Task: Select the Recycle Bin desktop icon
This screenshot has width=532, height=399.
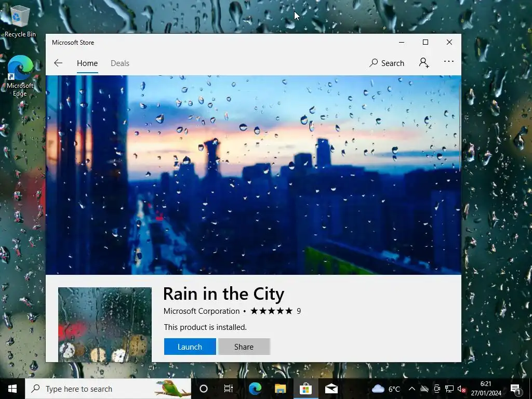Action: click(20, 20)
